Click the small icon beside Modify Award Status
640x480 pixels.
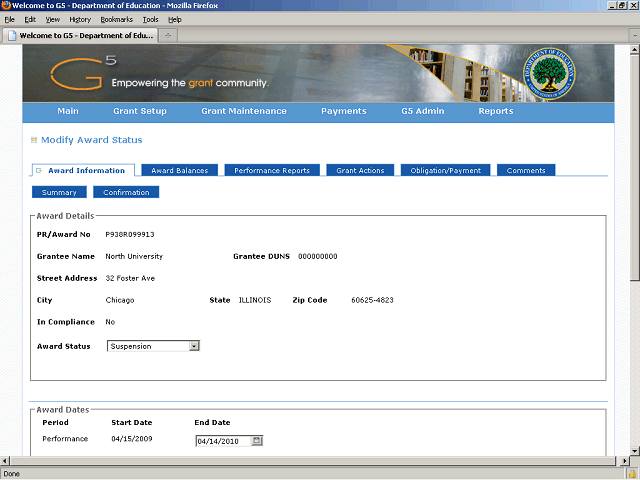34,140
